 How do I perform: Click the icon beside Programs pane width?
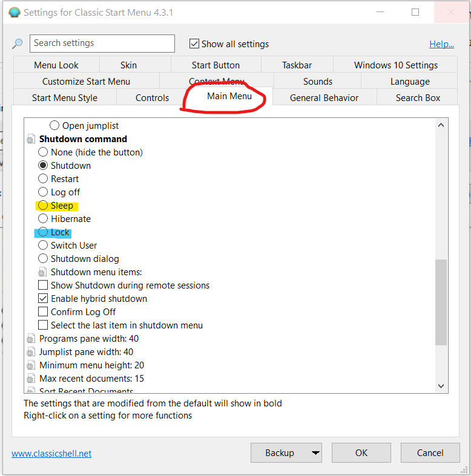click(x=30, y=339)
